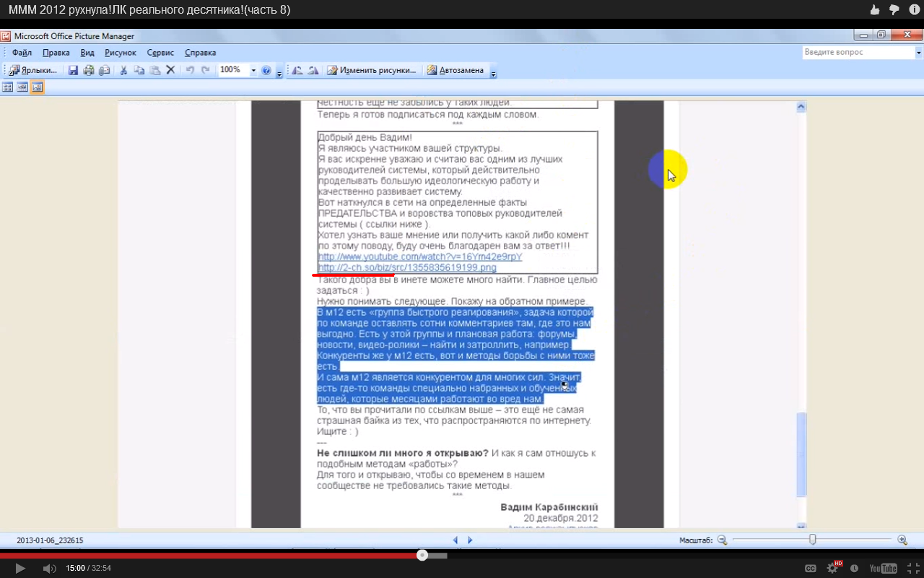Click the Copy icon in the toolbar

(139, 70)
